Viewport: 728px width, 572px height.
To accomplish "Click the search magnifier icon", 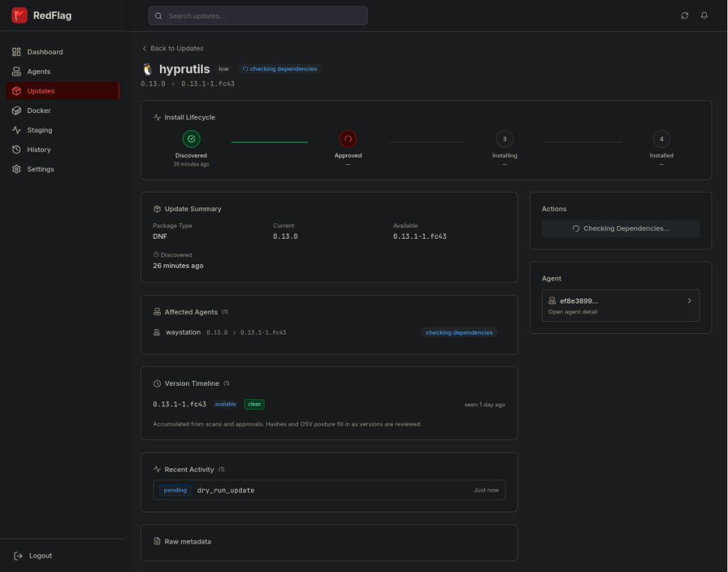I will coord(159,16).
